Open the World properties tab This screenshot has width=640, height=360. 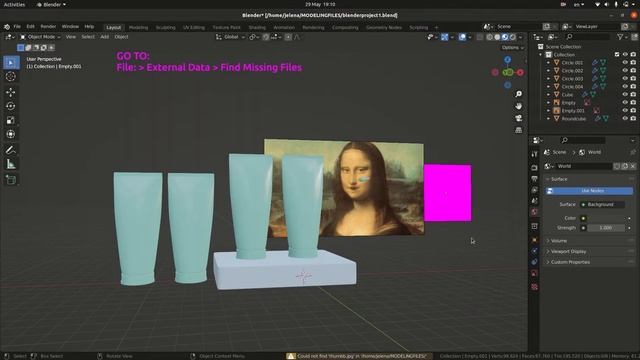tap(534, 212)
